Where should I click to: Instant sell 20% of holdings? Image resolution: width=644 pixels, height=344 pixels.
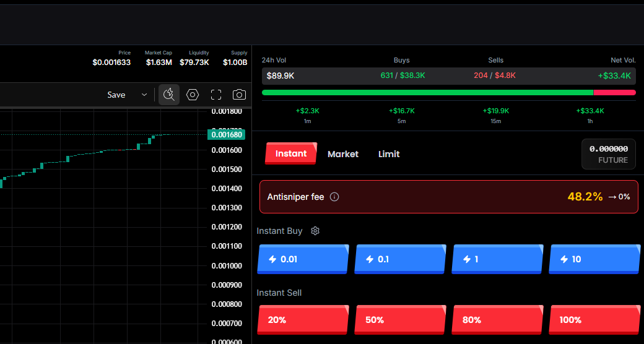tap(303, 320)
